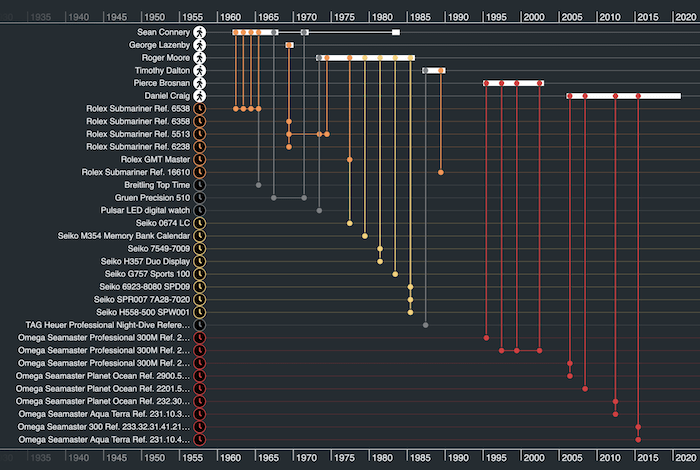The width and height of the screenshot is (700, 470).
Task: Click the orange dot on Rolex Submariner Ref. 16610 row
Action: (x=441, y=172)
